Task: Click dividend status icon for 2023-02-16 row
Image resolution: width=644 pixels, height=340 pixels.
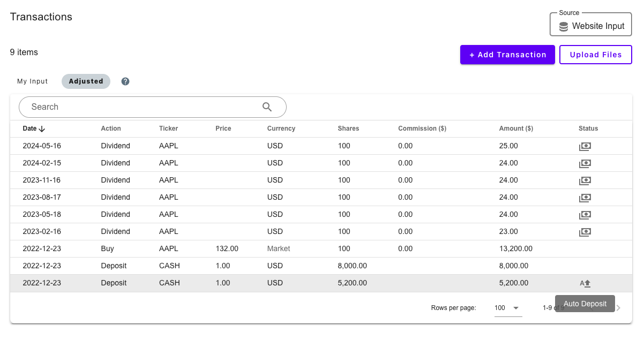Action: 585,232
